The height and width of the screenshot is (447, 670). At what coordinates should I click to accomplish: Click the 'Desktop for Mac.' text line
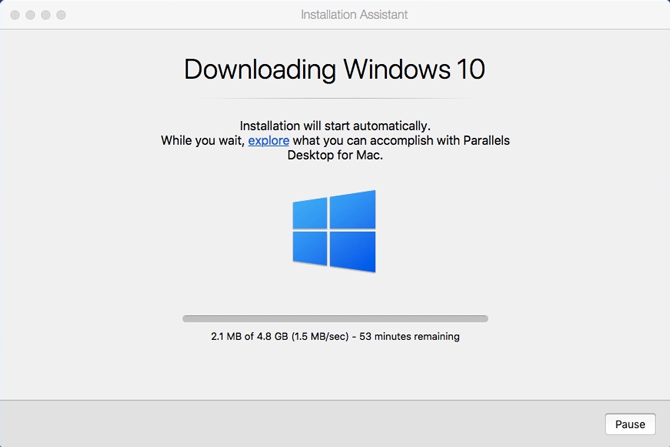point(335,155)
